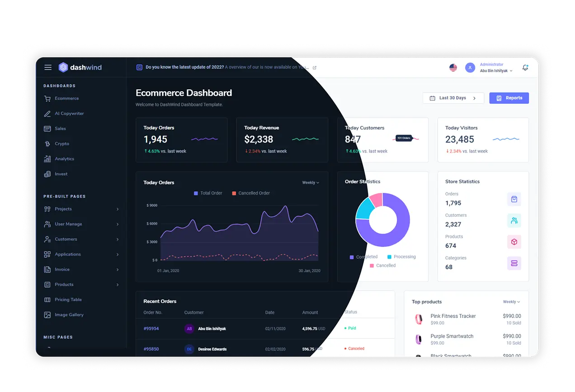Image resolution: width=575 pixels, height=392 pixels.
Task: Click the Categories icon in Store Statistics
Action: (x=514, y=263)
